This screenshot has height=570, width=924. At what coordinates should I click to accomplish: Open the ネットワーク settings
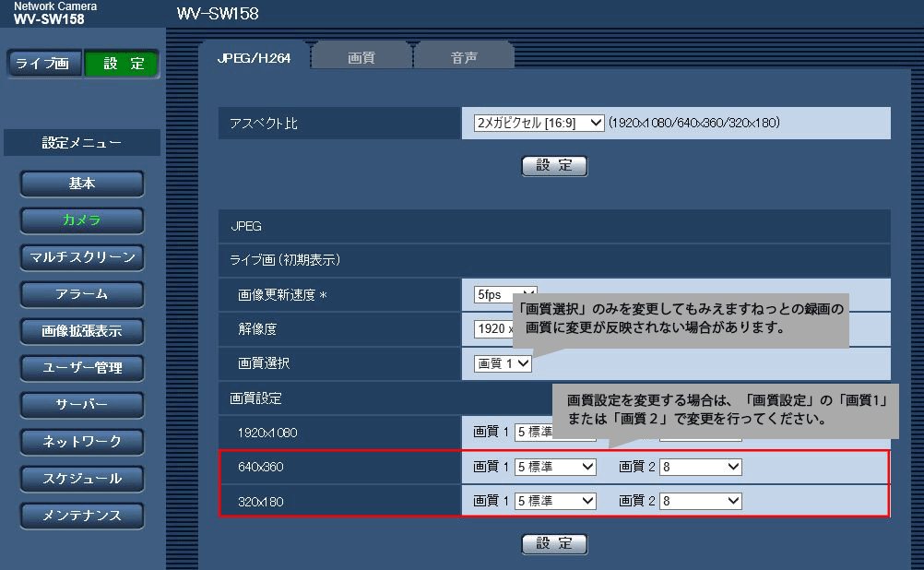(x=82, y=442)
